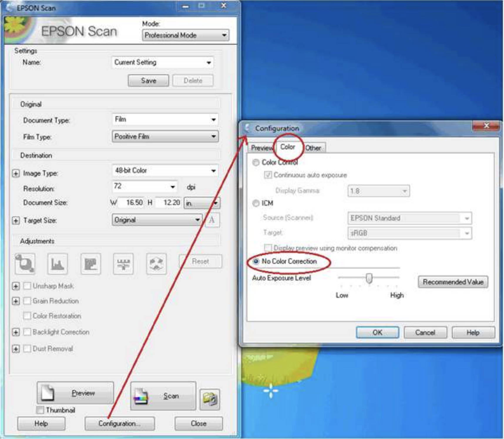Click the Recommended Value button
This screenshot has width=504, height=439.
(x=453, y=282)
